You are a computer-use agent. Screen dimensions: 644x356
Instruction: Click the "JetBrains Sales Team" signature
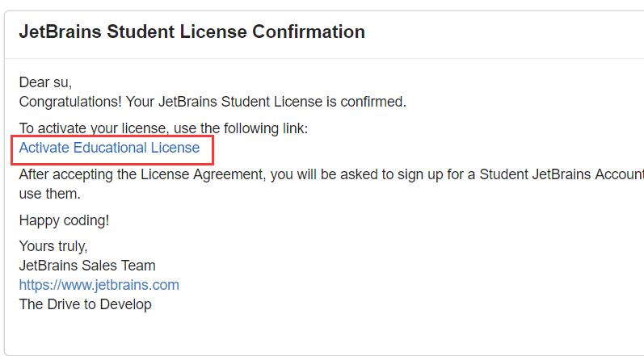coord(87,266)
